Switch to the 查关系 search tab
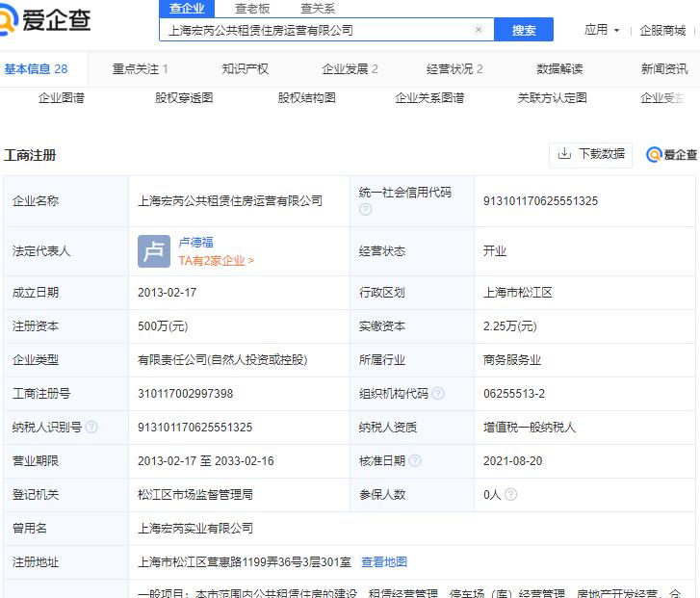This screenshot has width=700, height=598. [x=318, y=8]
